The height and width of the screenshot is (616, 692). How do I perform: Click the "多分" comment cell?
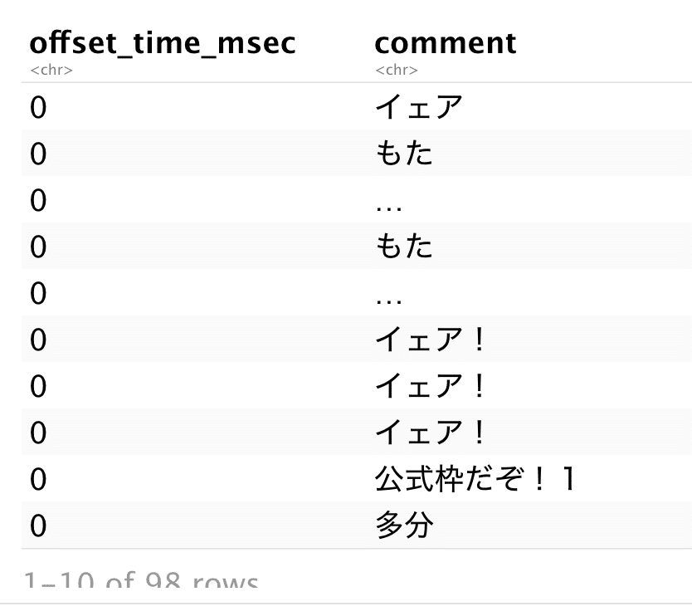[x=404, y=526]
